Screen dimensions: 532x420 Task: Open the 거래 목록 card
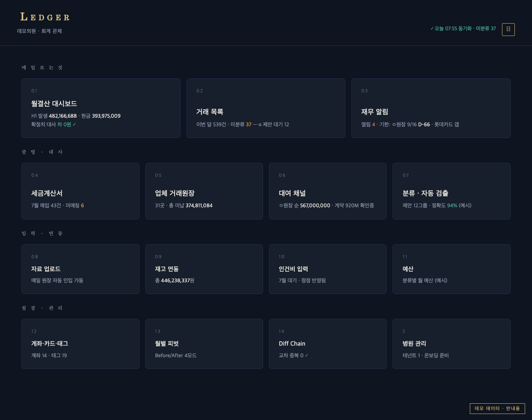point(266,108)
